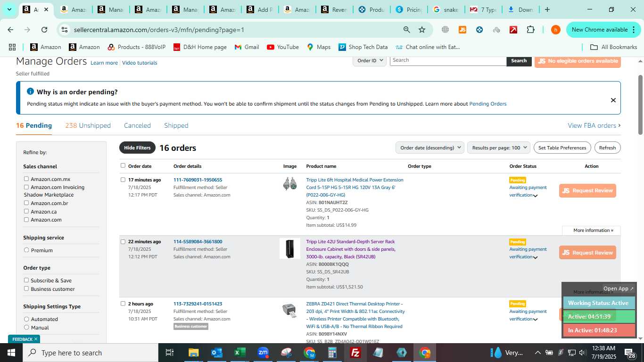Check the Amazon.com.mx sales channel

pos(26,179)
